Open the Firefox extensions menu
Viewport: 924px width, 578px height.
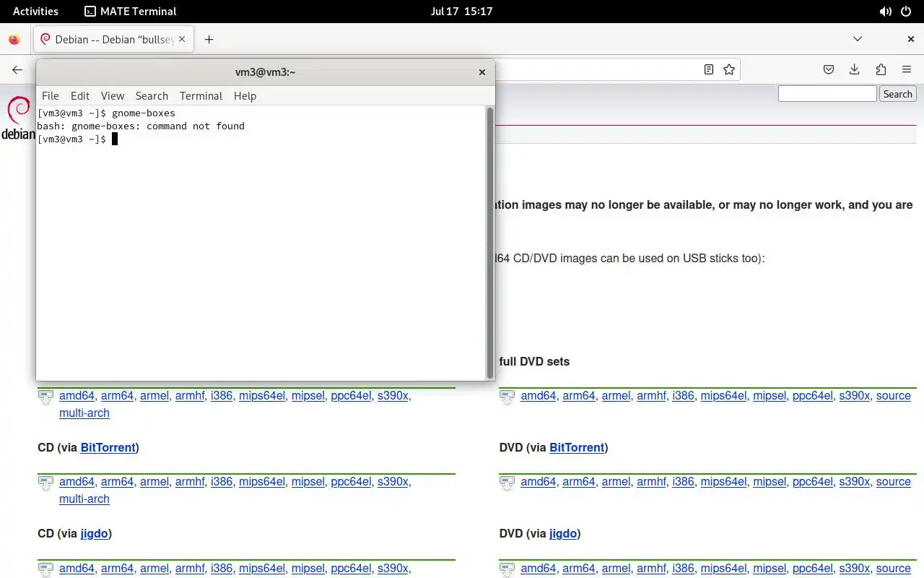881,69
